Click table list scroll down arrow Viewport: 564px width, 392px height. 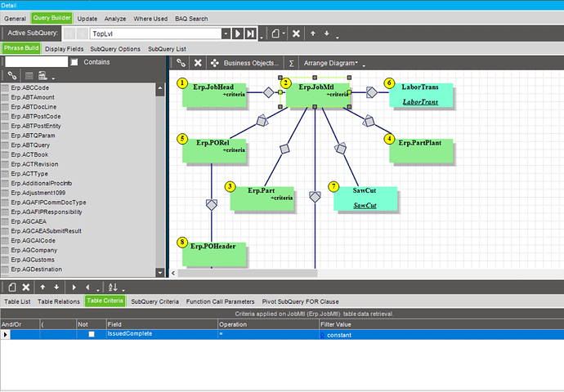tap(160, 272)
